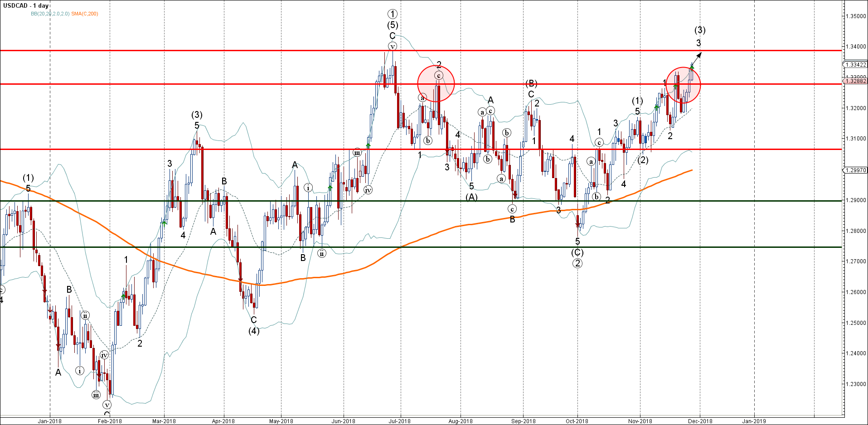Image resolution: width=868 pixels, height=425 pixels.
Task: Select the SMA(C,200) indicator label
Action: [x=85, y=14]
